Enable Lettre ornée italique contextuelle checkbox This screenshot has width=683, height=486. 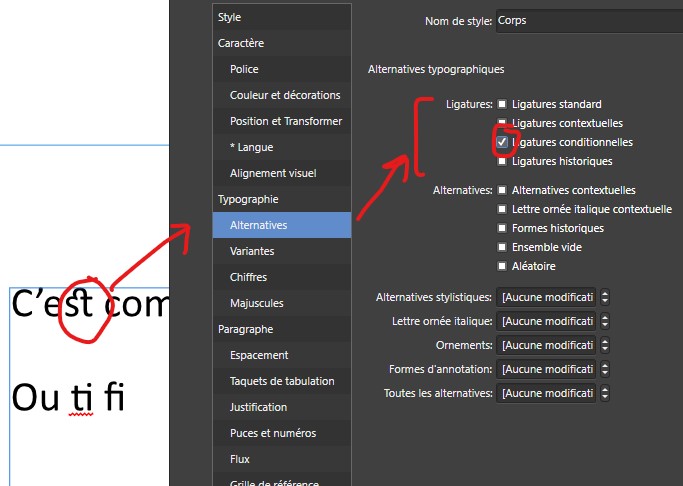[x=502, y=209]
